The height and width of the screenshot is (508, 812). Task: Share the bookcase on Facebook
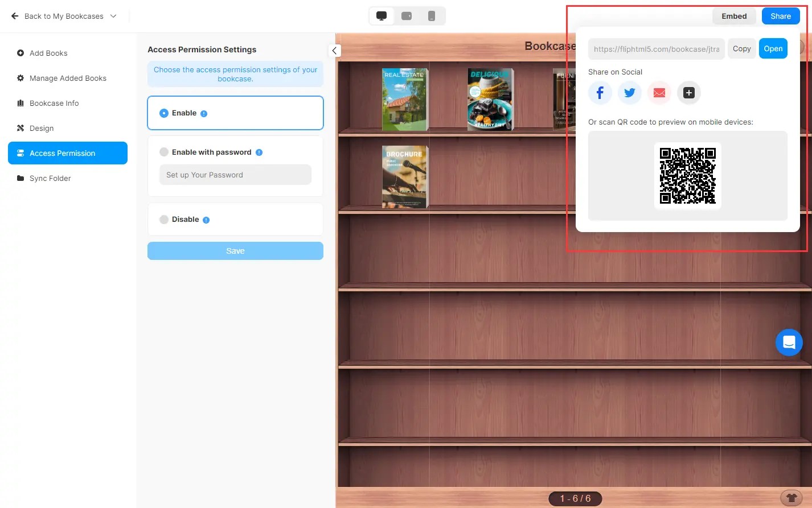coord(600,92)
